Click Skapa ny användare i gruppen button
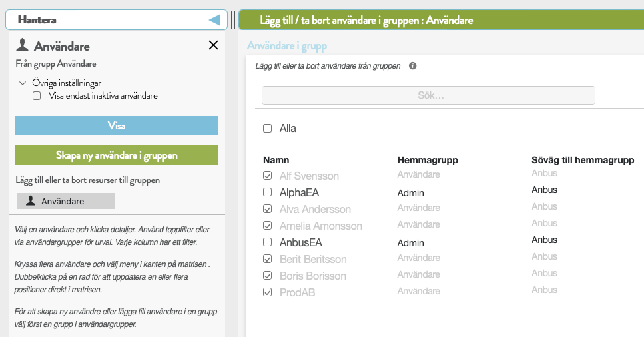Screen dimensions: 644x337 [x=117, y=155]
